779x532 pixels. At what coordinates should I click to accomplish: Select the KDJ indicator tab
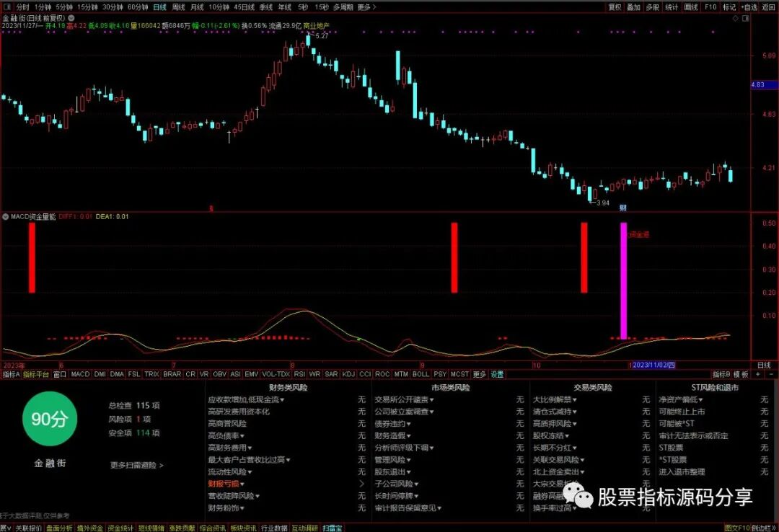click(348, 374)
